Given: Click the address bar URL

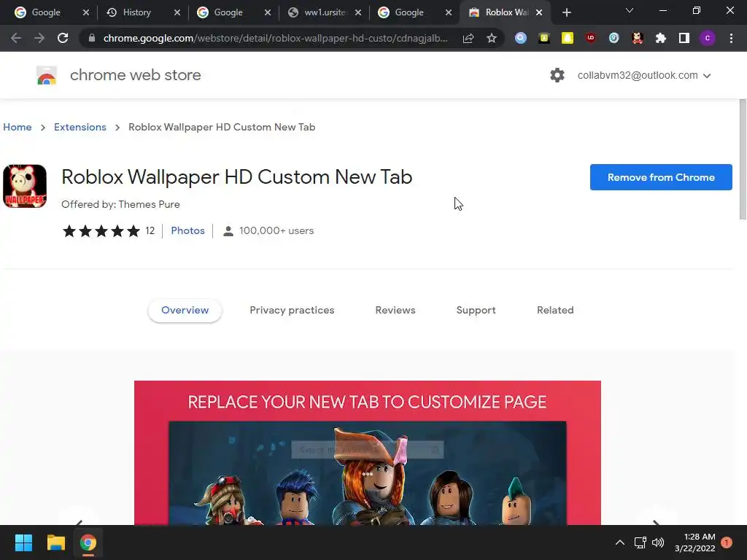Looking at the screenshot, I should click(x=275, y=38).
